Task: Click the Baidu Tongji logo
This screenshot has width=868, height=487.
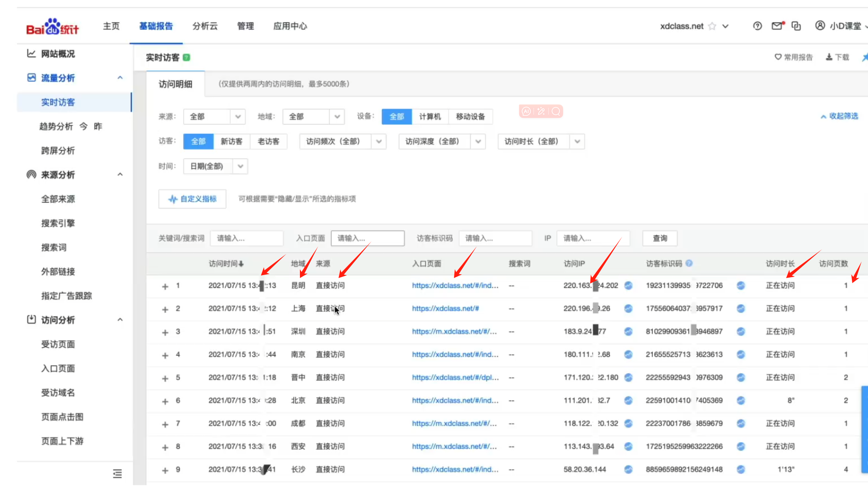Action: 53,27
